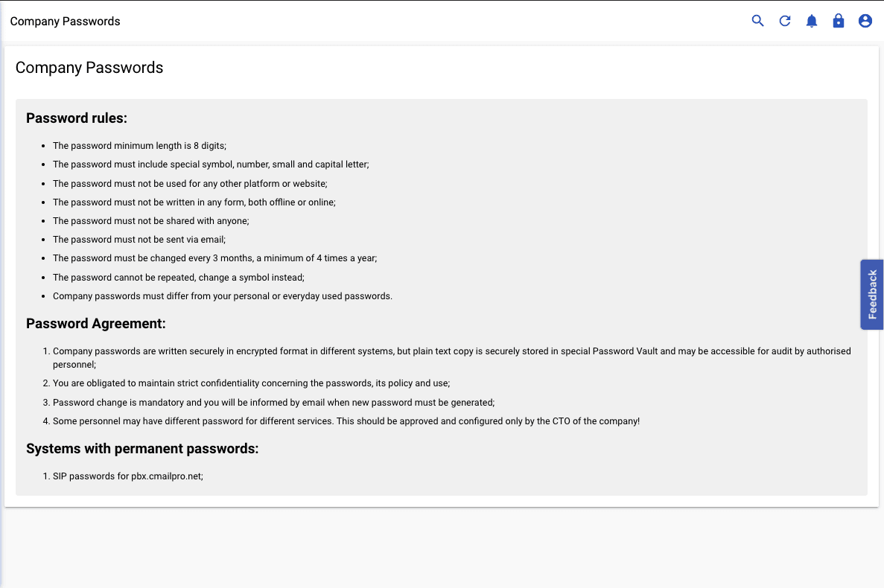884x588 pixels.
Task: Open the user account profile icon
Action: click(x=865, y=21)
